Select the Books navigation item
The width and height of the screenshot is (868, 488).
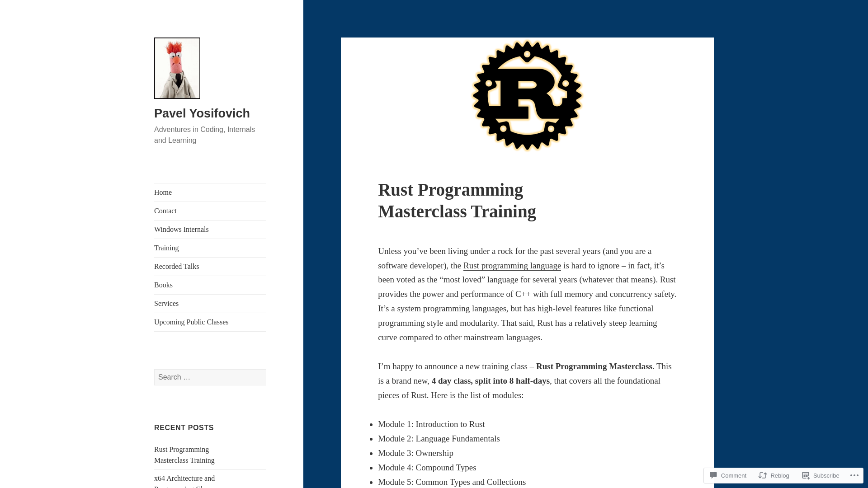tap(163, 285)
